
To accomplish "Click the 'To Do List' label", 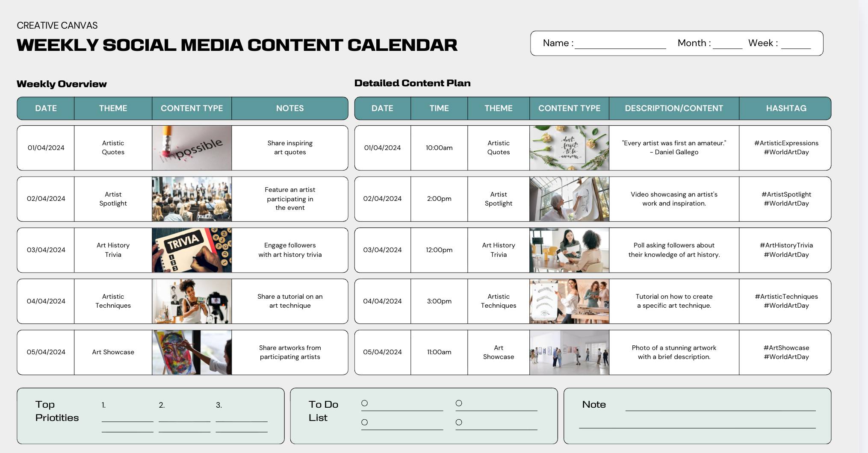I will click(x=323, y=411).
